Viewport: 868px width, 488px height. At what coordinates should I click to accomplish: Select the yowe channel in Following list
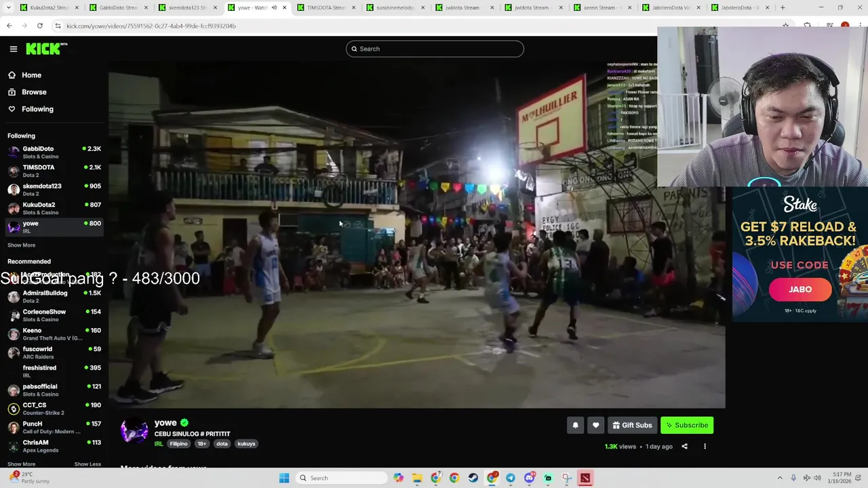click(54, 227)
